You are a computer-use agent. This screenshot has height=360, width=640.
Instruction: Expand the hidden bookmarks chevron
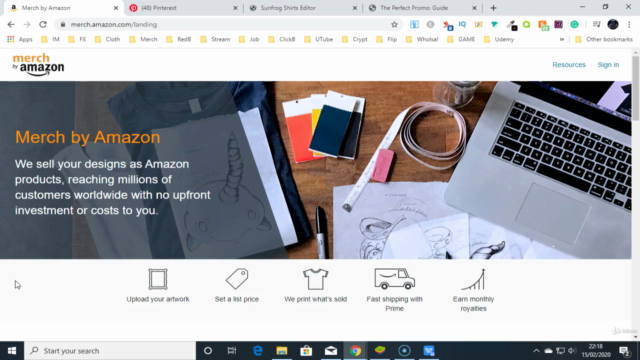562,39
